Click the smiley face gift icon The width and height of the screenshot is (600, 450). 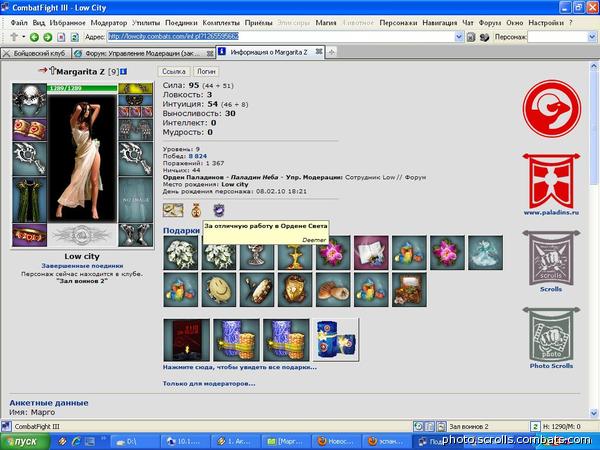(x=218, y=290)
